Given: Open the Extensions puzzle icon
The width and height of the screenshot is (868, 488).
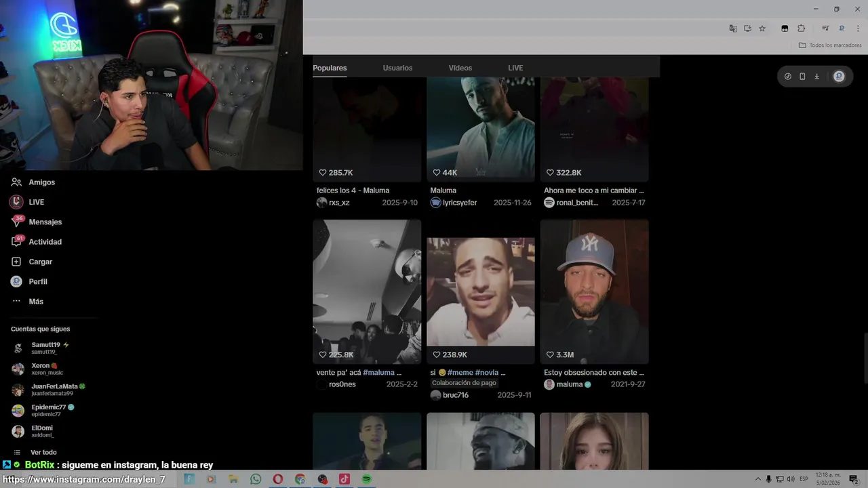Looking at the screenshot, I should tap(801, 28).
